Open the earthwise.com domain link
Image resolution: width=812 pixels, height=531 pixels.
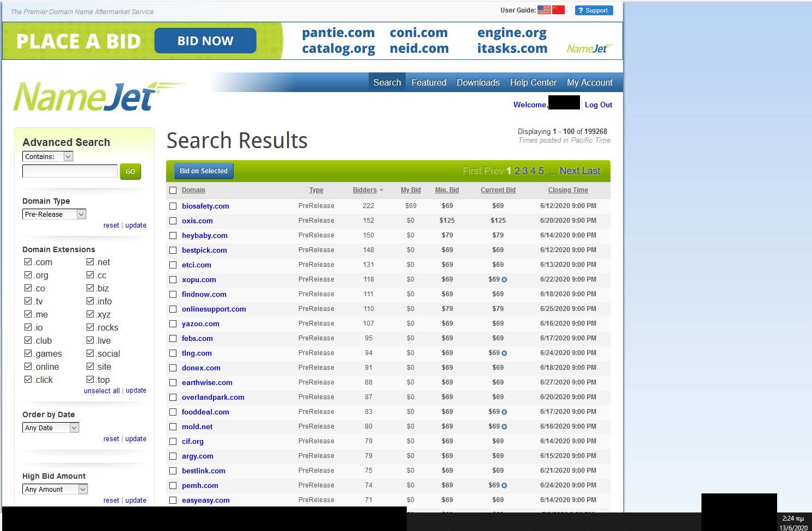coord(207,382)
